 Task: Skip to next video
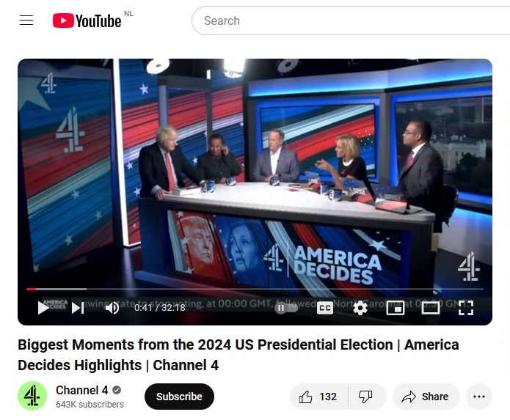(78, 308)
